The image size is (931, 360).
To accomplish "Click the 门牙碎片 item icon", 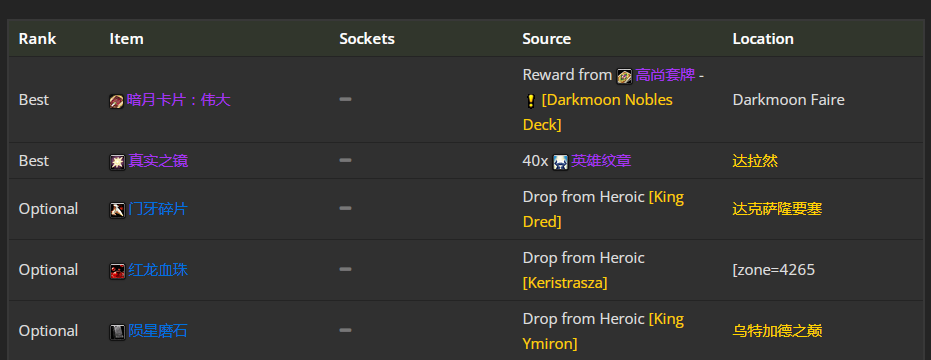I will [x=117, y=210].
